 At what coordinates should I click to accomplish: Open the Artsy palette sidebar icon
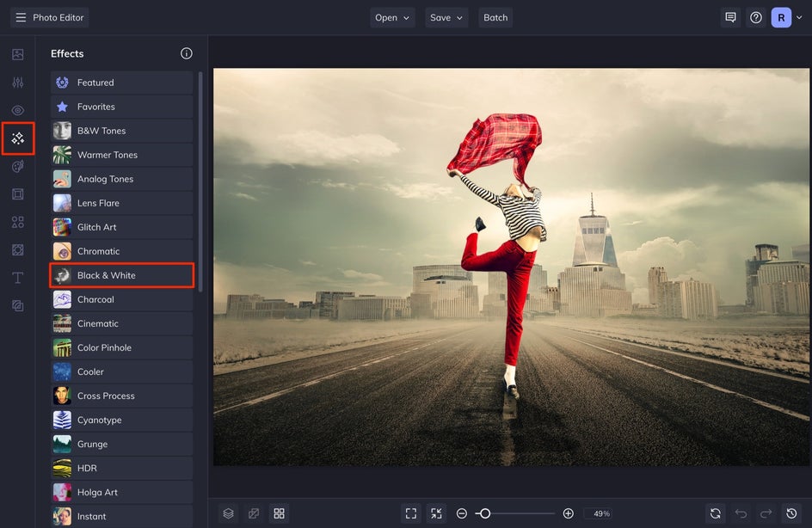tap(17, 166)
